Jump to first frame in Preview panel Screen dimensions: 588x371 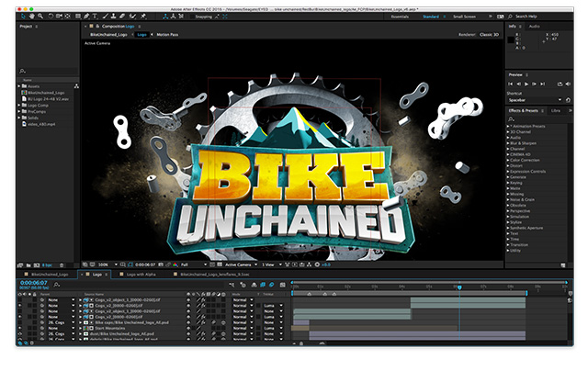tap(511, 84)
